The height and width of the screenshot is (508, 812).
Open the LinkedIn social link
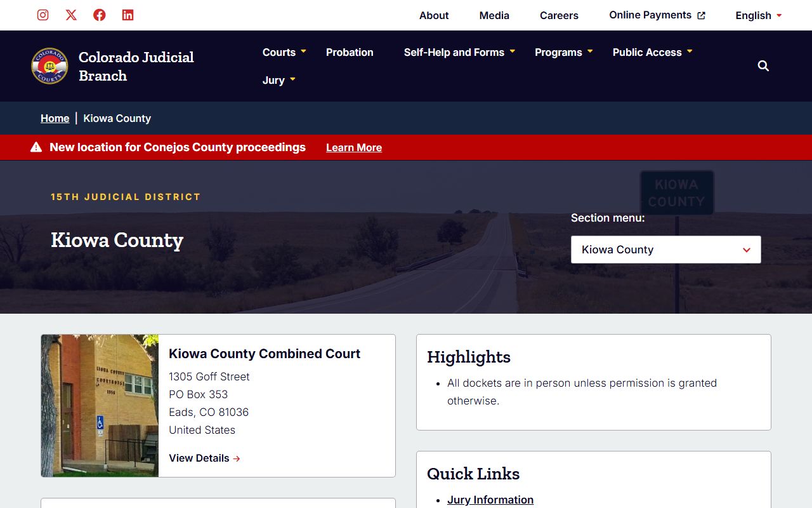click(128, 15)
